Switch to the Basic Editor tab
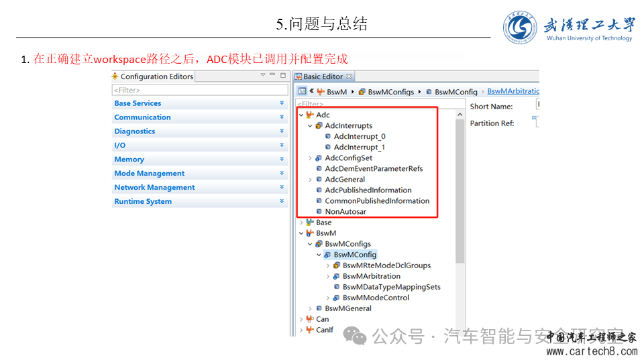Image resolution: width=644 pixels, height=362 pixels. point(323,76)
